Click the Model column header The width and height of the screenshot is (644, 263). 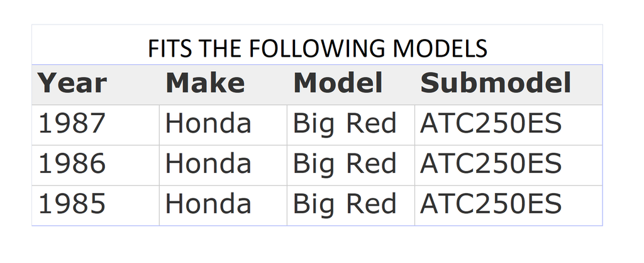pos(338,83)
